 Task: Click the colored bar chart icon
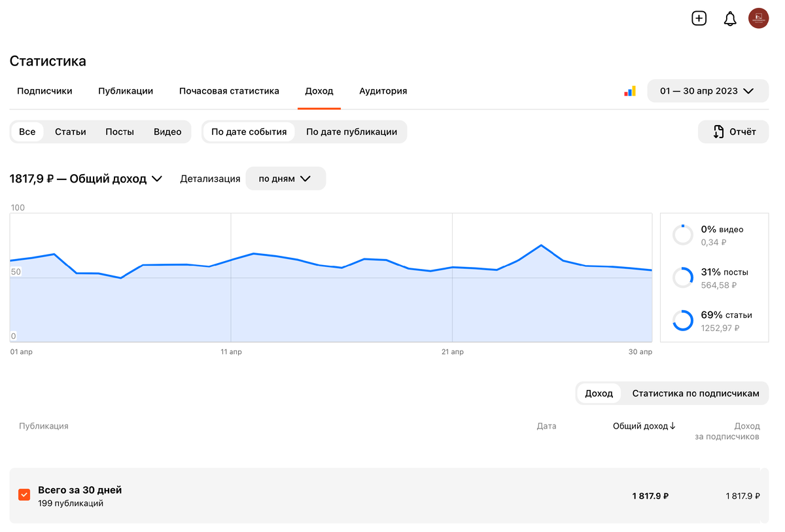point(630,92)
